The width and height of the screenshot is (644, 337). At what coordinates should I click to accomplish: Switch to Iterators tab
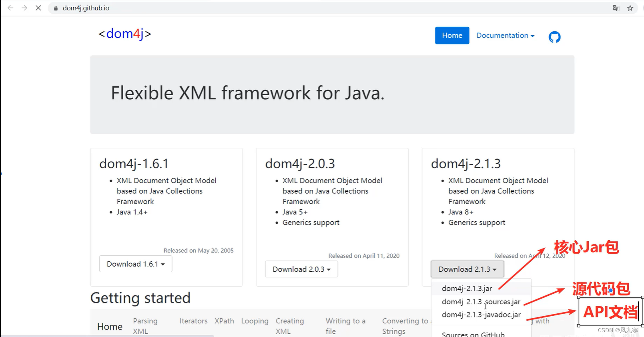click(193, 321)
